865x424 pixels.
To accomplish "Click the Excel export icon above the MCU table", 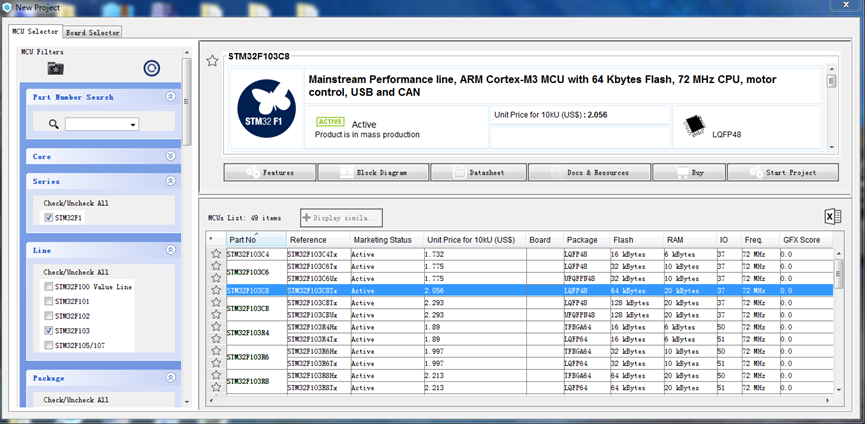I will [832, 217].
